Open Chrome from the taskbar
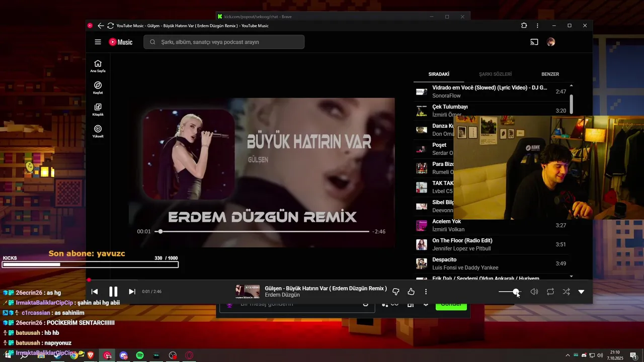The width and height of the screenshot is (644, 362). click(74, 355)
